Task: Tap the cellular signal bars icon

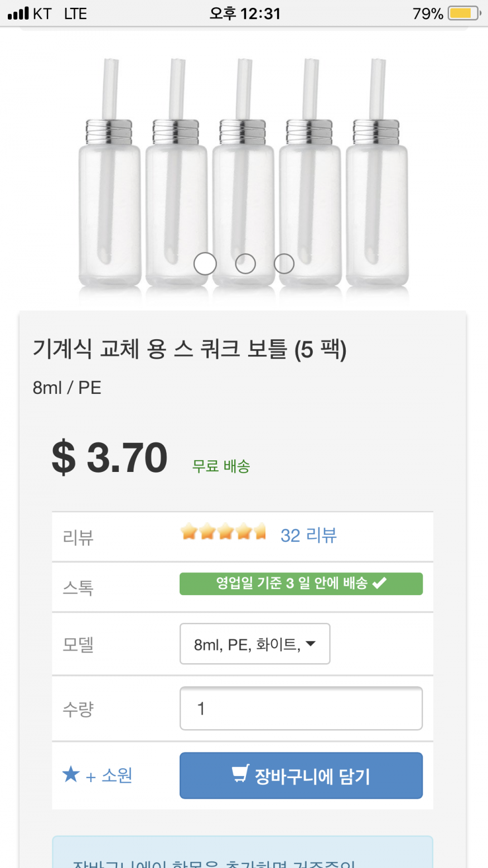Action: point(18,13)
